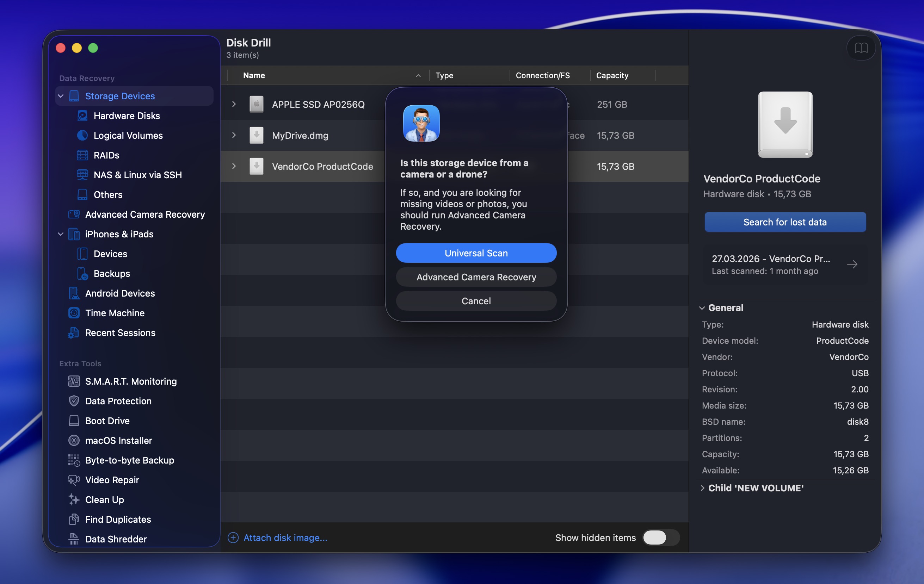The image size is (924, 584).
Task: Click the Others drive icon
Action: pyautogui.click(x=82, y=195)
